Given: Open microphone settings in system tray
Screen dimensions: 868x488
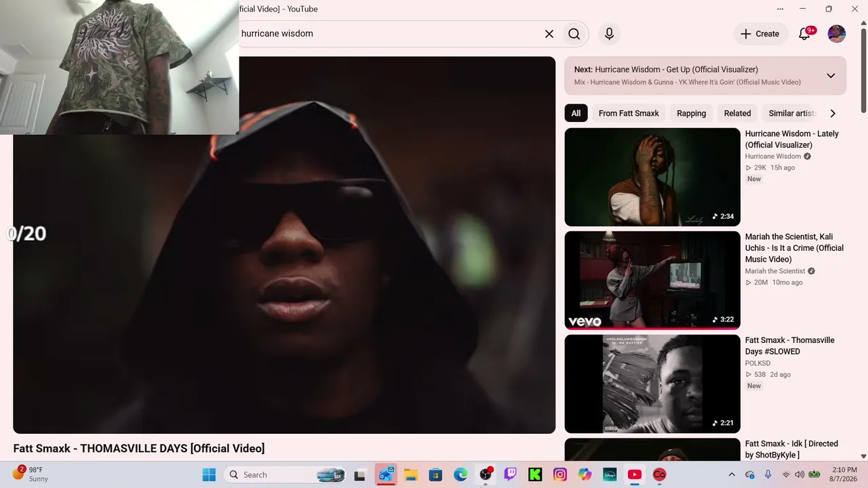Looking at the screenshot, I should 768,474.
